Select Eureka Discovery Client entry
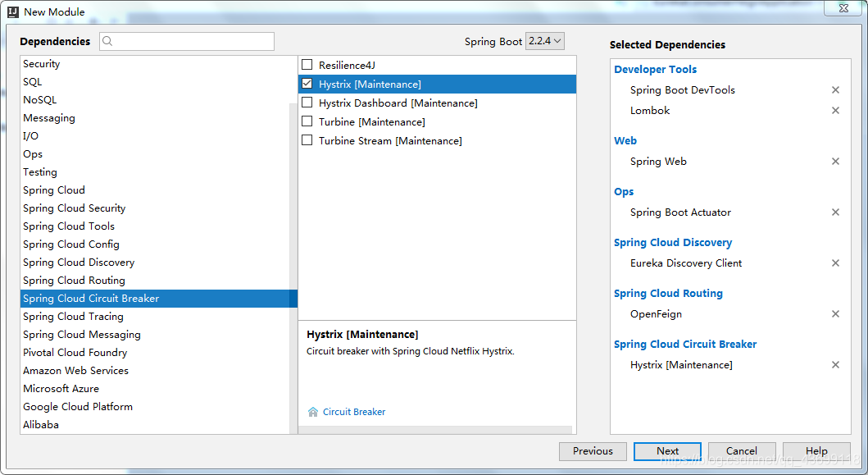 point(686,263)
